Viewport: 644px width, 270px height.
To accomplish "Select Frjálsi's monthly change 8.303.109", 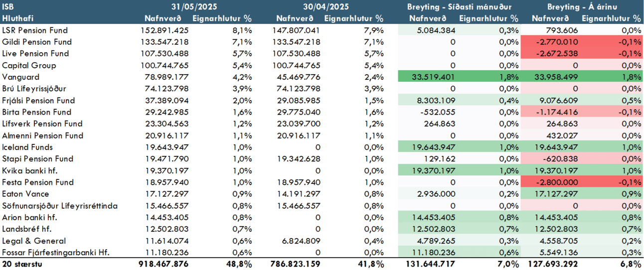I will (435, 100).
